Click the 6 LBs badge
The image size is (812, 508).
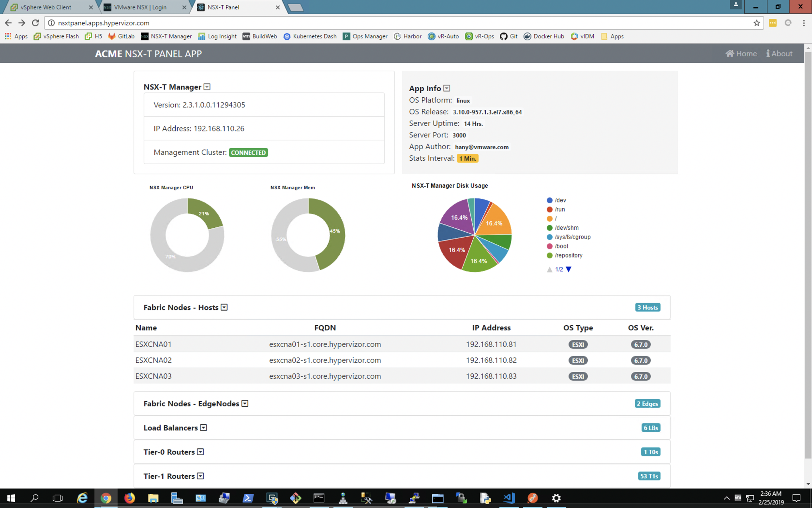[651, 428]
